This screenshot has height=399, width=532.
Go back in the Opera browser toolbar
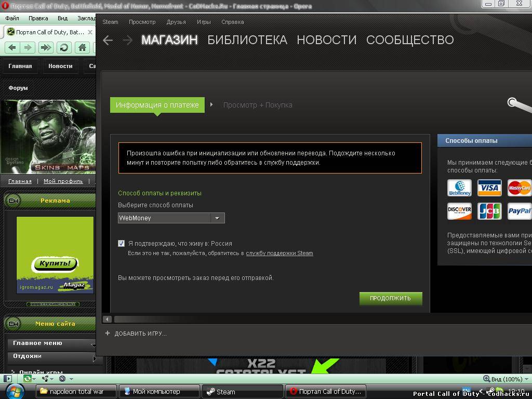click(12, 47)
